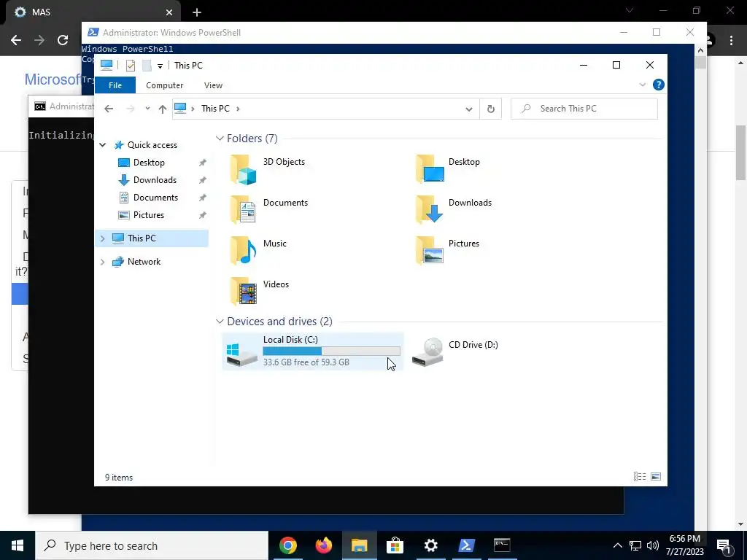747x560 pixels.
Task: Select Local Disk (C:) drive
Action: 313,351
